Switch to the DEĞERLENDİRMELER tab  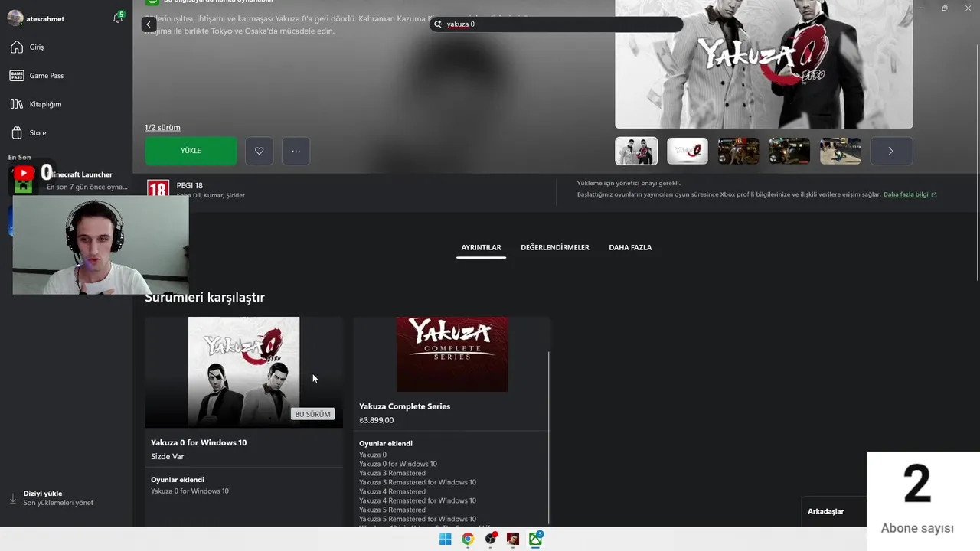tap(555, 247)
